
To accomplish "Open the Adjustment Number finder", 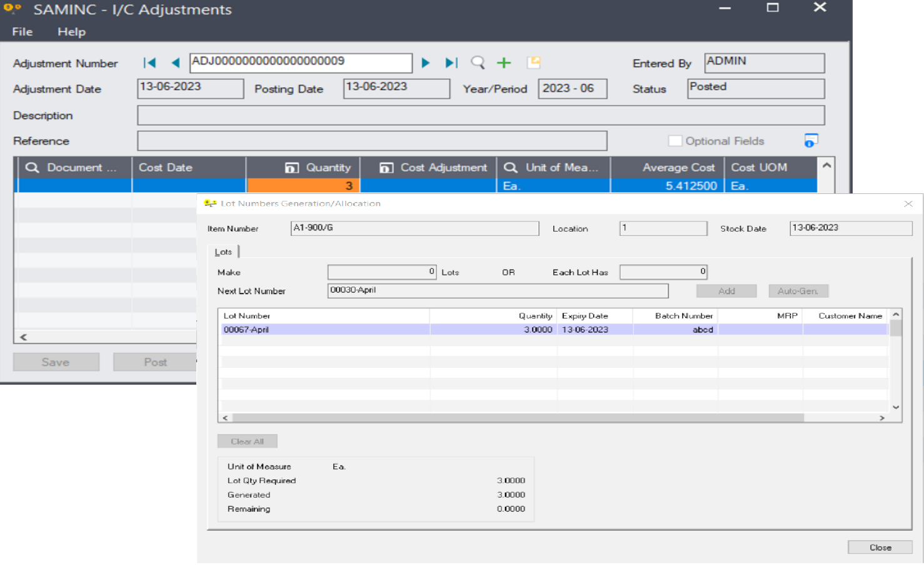I will point(478,63).
